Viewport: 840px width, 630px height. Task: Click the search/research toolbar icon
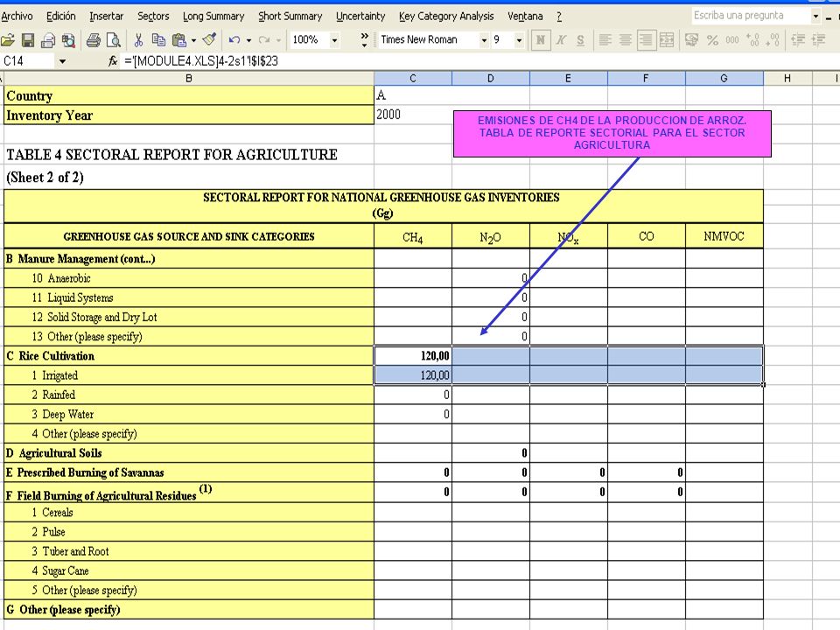coord(68,39)
